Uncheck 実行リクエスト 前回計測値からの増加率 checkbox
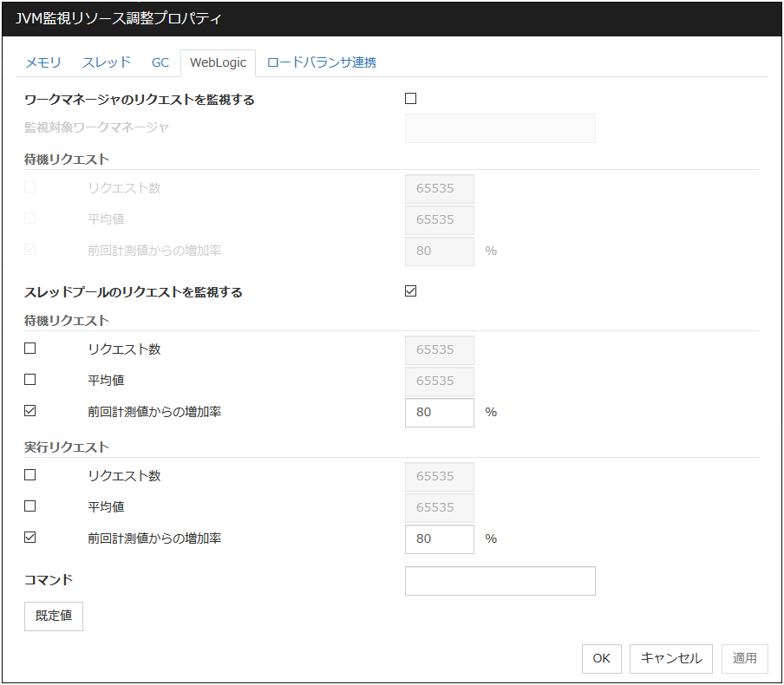The width and height of the screenshot is (784, 685). tap(30, 538)
